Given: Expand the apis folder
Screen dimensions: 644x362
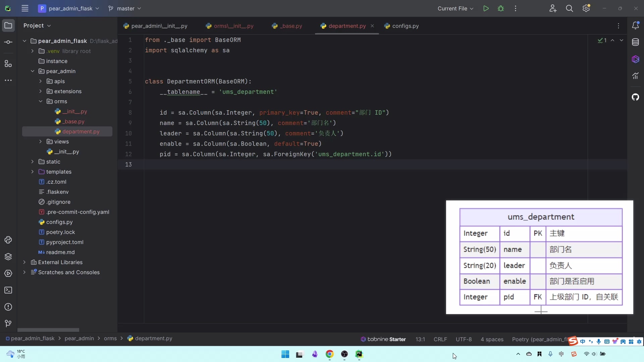Looking at the screenshot, I should pos(41,81).
